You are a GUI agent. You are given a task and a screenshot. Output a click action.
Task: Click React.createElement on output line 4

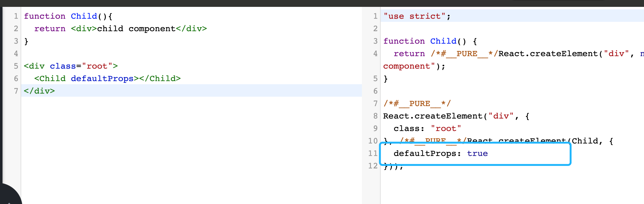[548, 54]
